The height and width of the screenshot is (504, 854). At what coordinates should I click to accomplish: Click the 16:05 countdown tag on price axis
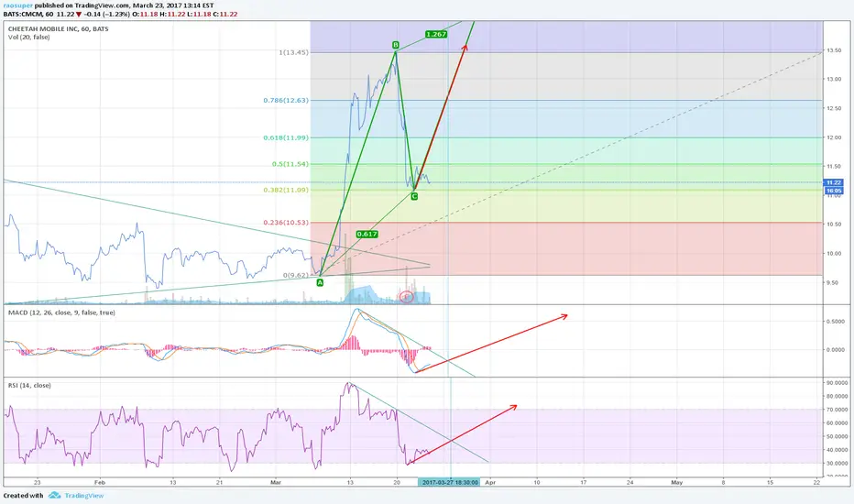tap(834, 191)
